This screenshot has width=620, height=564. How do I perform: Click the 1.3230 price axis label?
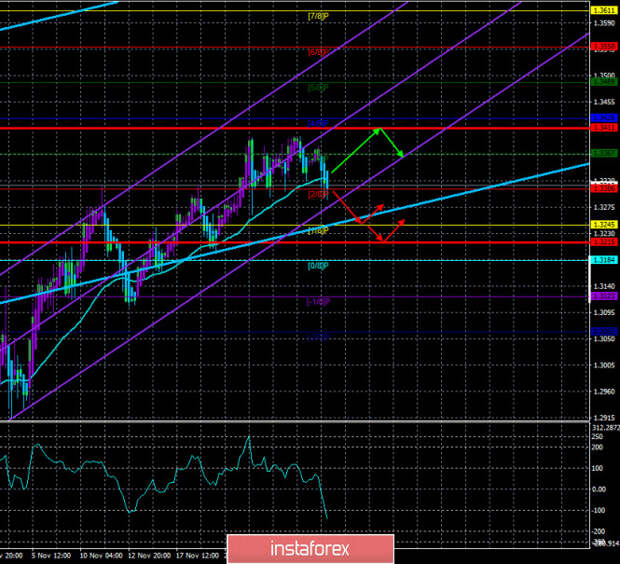pos(605,234)
